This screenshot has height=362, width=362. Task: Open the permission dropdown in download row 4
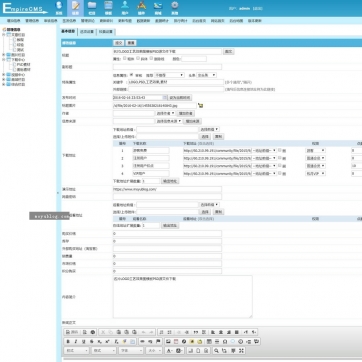pyautogui.click(x=315, y=173)
